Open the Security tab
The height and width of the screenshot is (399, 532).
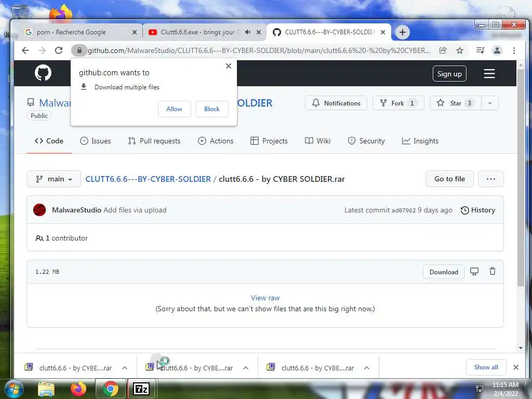coord(366,141)
